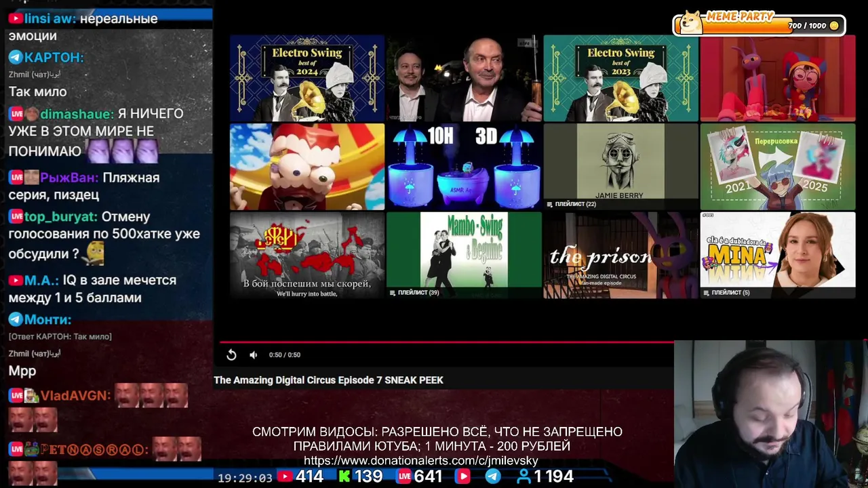Click VladAVGN's chat avatar
Screen dimensions: 868x488
pyautogui.click(x=31, y=395)
